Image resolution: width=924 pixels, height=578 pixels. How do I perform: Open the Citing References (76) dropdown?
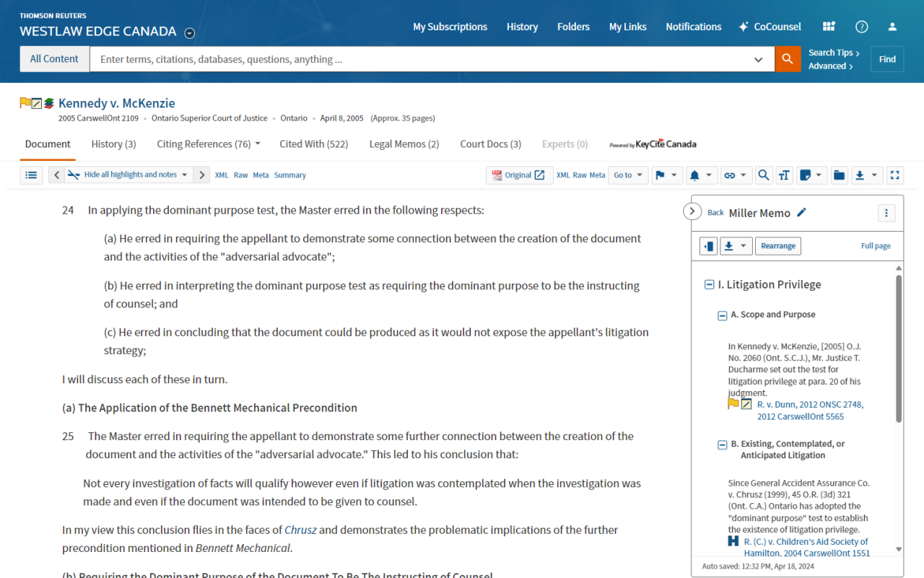coord(208,144)
